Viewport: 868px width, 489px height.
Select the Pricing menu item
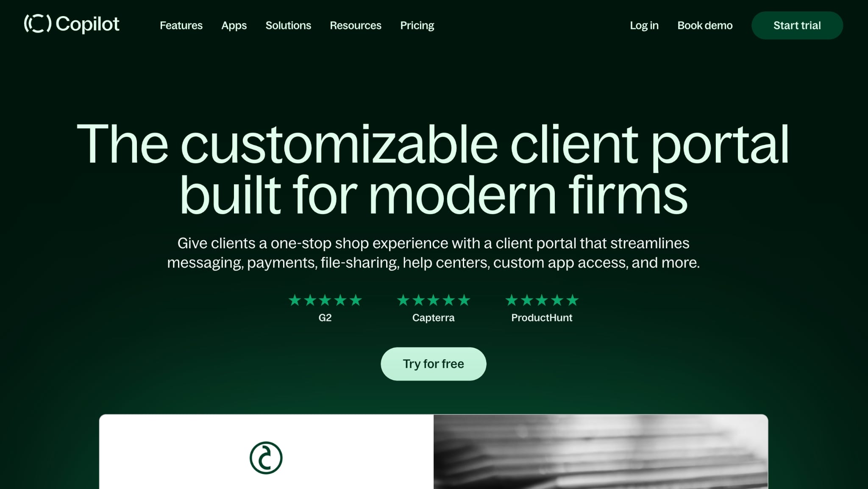pos(417,25)
